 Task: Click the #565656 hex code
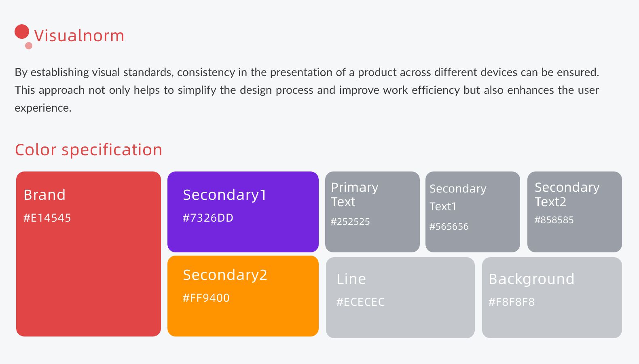[x=449, y=226]
